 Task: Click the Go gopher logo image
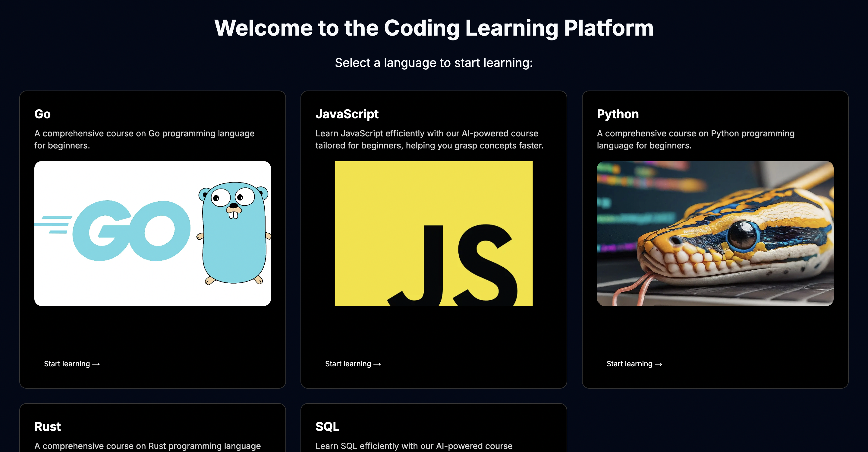pos(152,234)
